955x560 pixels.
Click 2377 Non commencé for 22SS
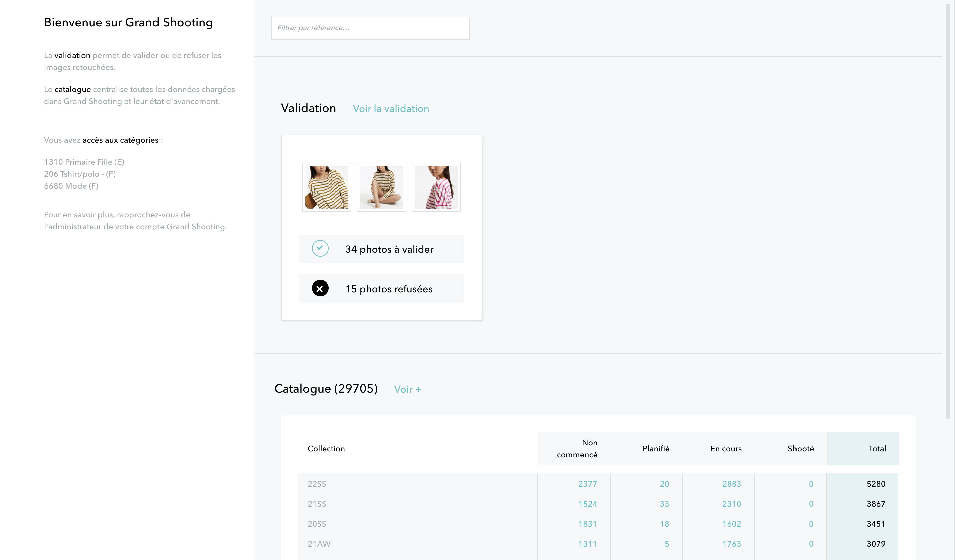pos(587,484)
